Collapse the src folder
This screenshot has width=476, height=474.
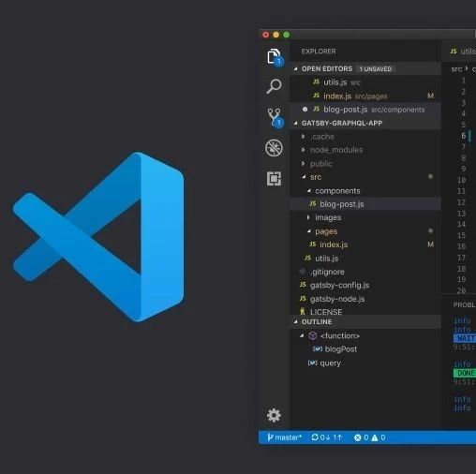pos(304,177)
